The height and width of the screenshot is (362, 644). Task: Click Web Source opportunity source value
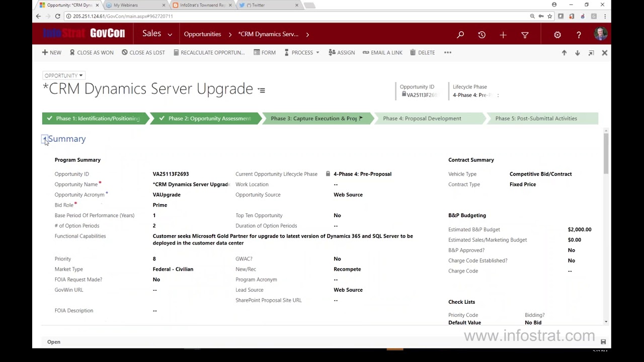click(x=348, y=195)
